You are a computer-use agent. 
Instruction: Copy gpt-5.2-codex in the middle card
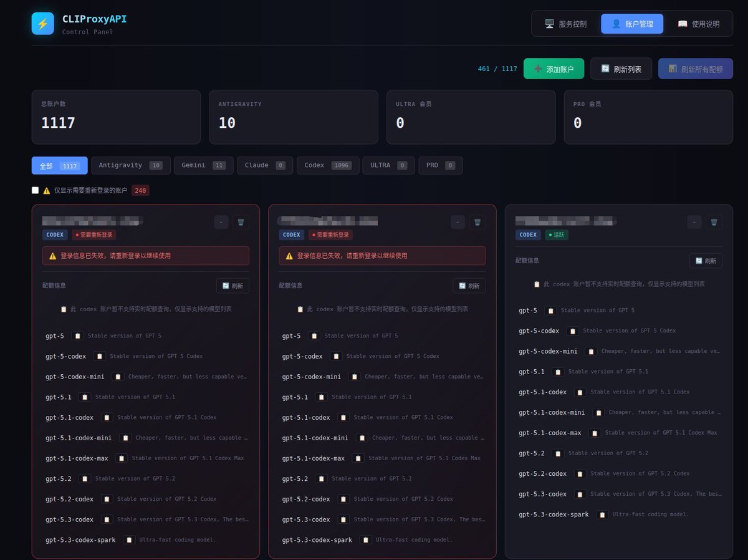[x=343, y=499]
